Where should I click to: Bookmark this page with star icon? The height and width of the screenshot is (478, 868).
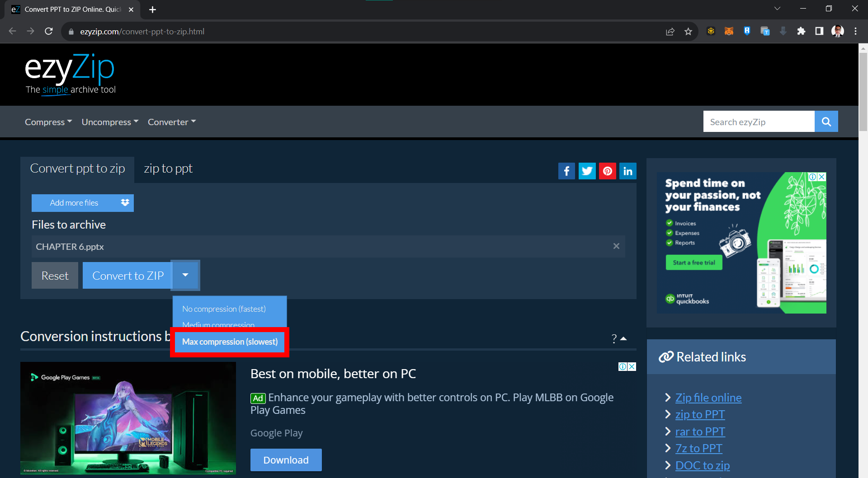pos(688,32)
